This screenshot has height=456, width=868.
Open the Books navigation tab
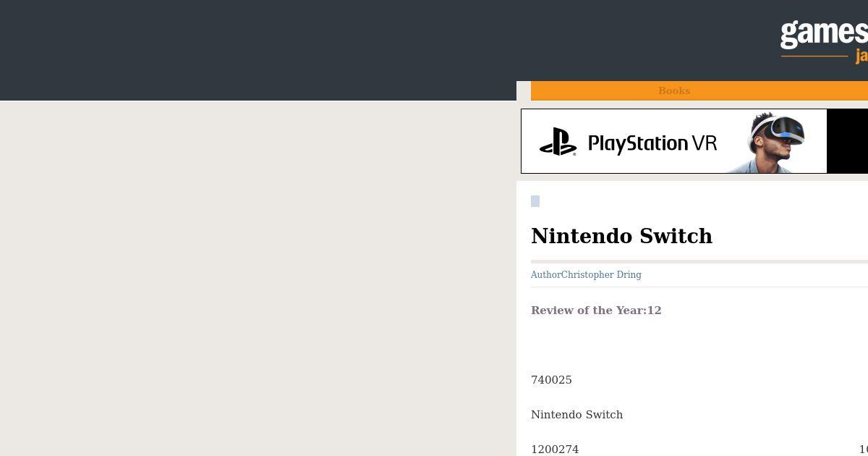click(674, 90)
